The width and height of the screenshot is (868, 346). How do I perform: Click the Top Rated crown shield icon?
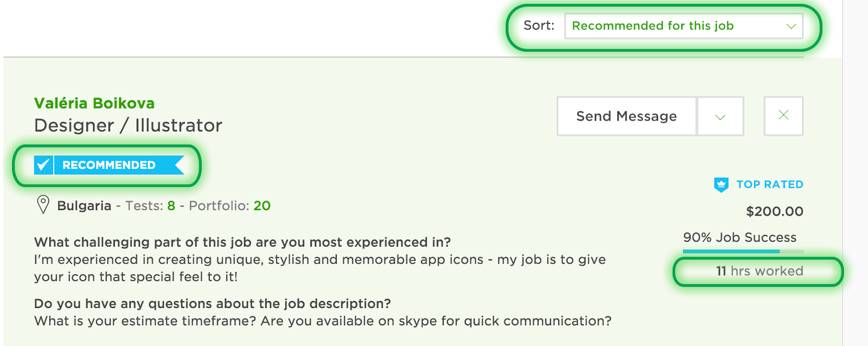coord(721,185)
